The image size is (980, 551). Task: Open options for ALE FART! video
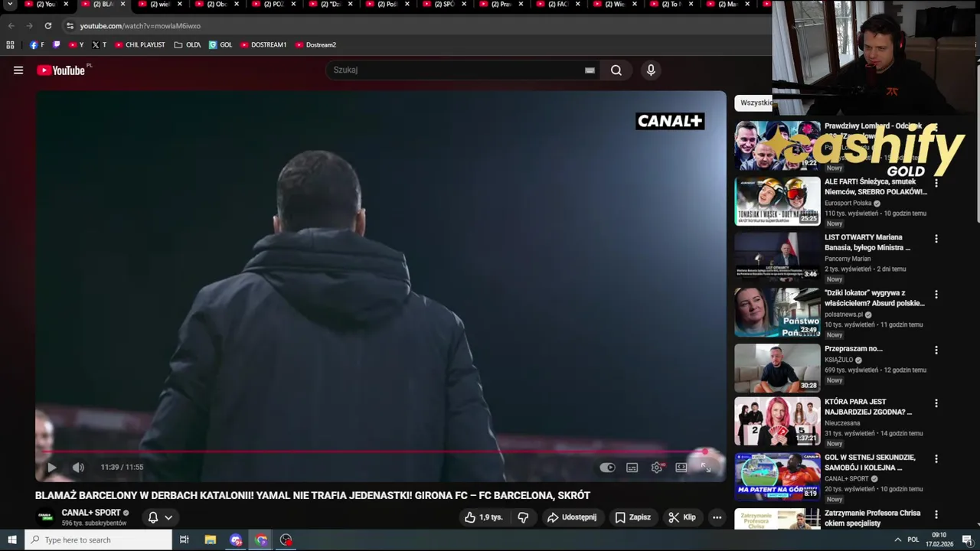coord(936,183)
